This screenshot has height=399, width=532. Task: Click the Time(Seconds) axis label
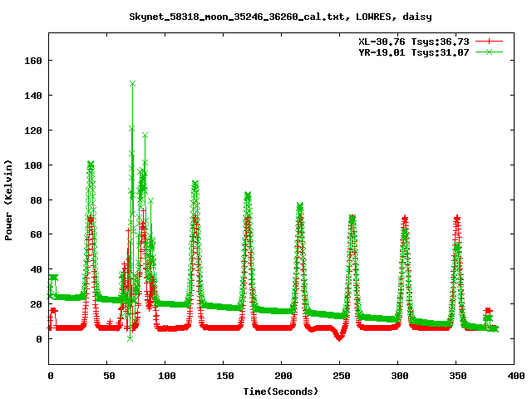[281, 392]
